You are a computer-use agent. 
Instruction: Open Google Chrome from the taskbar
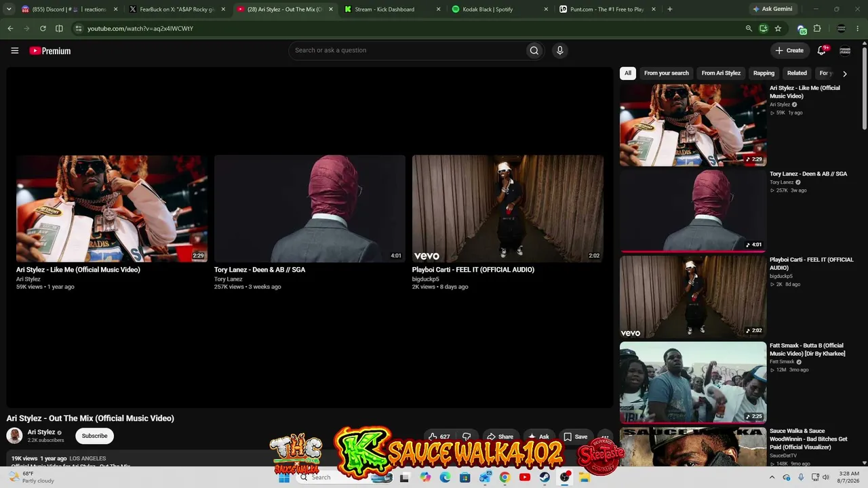505,477
